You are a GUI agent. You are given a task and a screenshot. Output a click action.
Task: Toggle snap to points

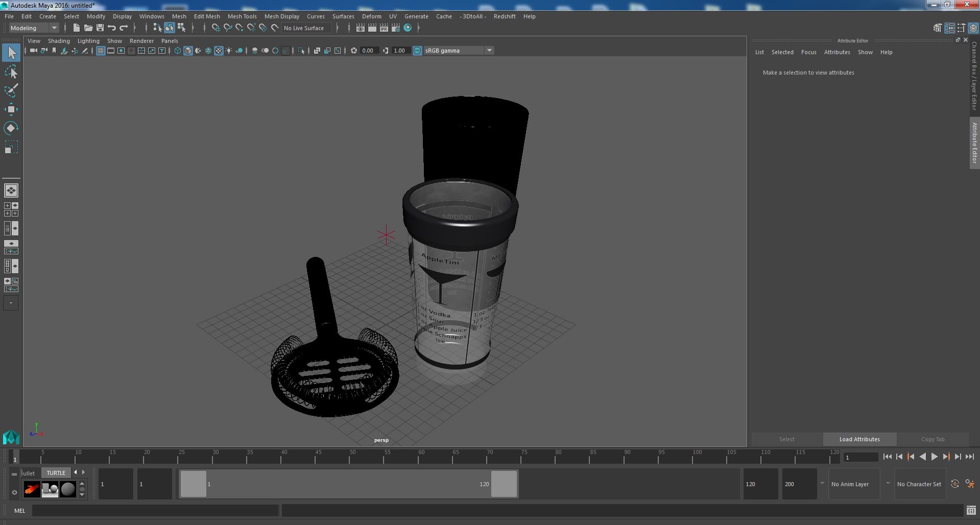(x=240, y=28)
